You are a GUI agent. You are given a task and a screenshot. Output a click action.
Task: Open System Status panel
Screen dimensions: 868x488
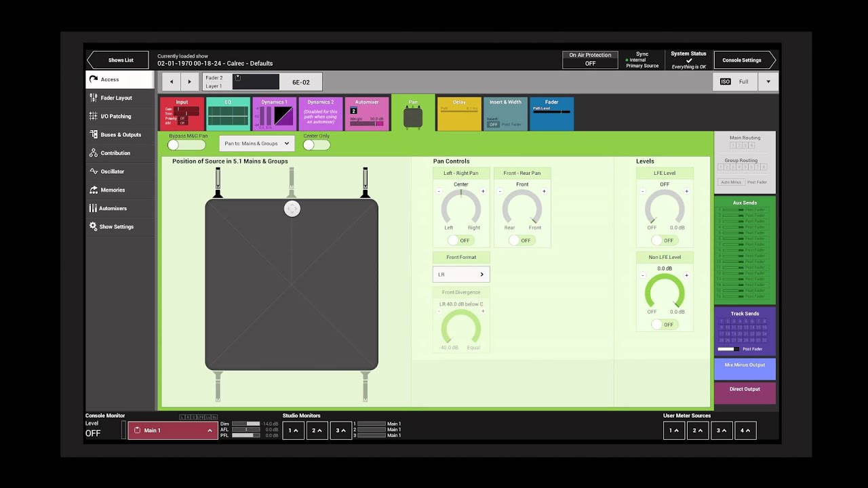[688, 60]
